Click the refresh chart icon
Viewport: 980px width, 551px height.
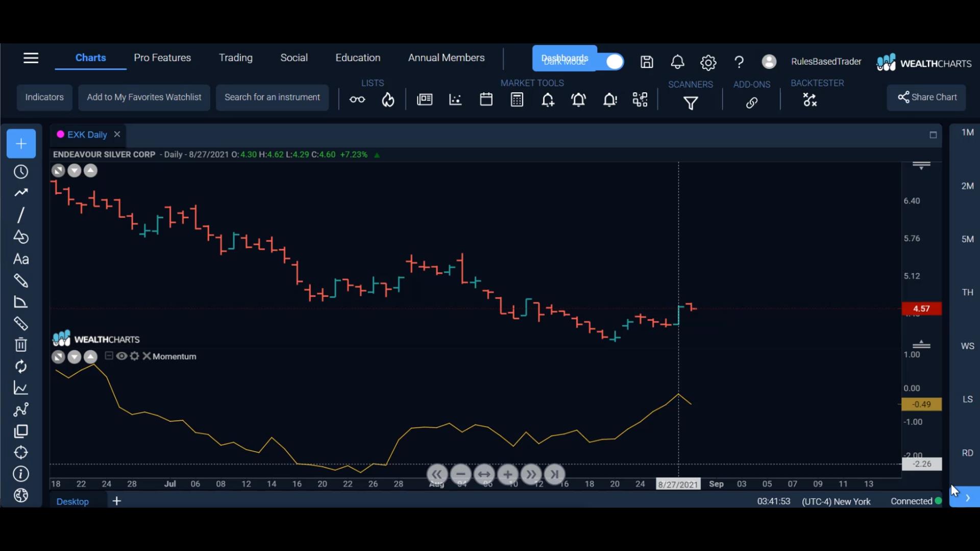point(21,366)
